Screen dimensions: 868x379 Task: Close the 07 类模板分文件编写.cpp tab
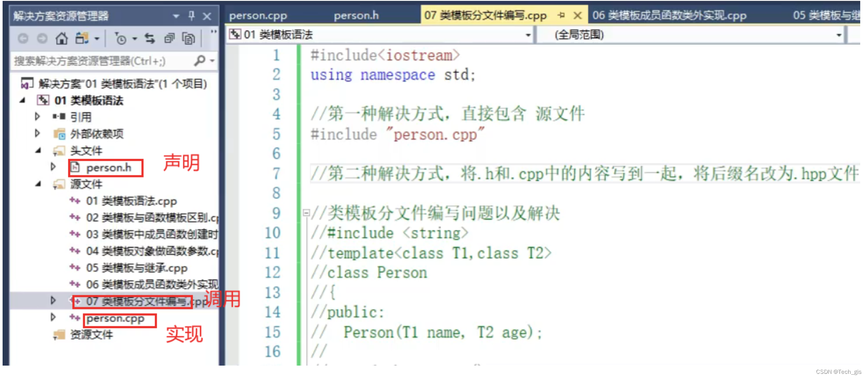point(577,16)
